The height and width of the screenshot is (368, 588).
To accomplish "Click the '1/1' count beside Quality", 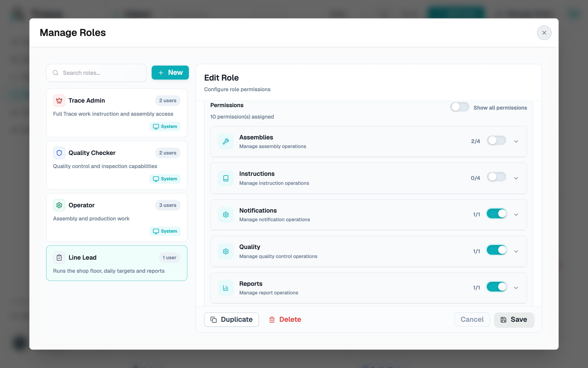I will [477, 251].
